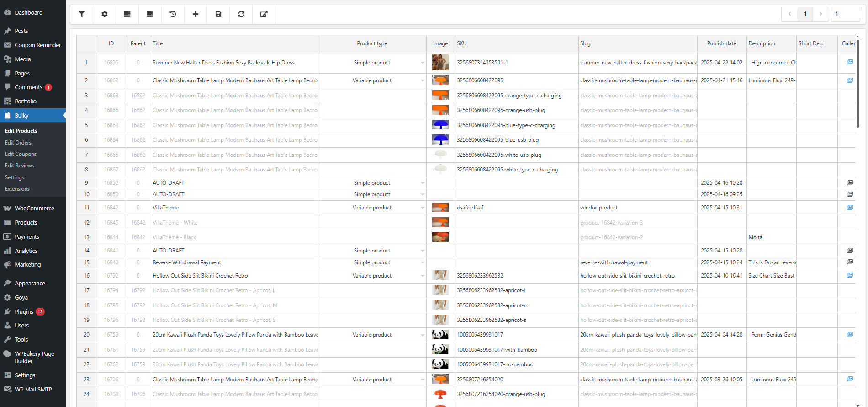
Task: Click the page number input field
Action: pos(845,14)
